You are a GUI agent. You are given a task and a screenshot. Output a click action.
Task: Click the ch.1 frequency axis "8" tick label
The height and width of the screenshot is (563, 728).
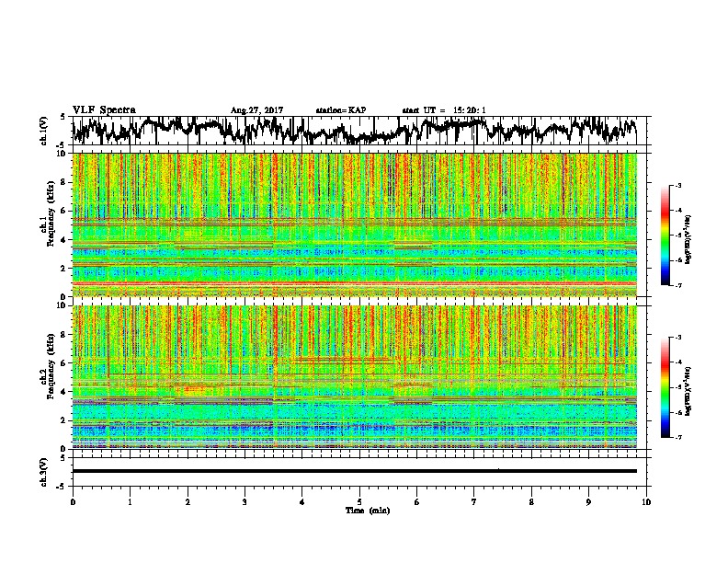click(x=63, y=182)
